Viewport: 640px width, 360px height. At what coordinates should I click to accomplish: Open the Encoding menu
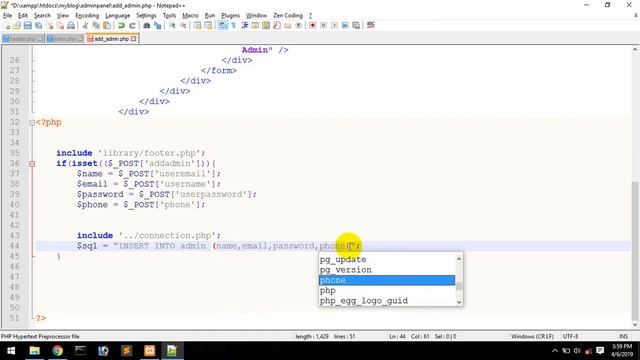point(87,16)
